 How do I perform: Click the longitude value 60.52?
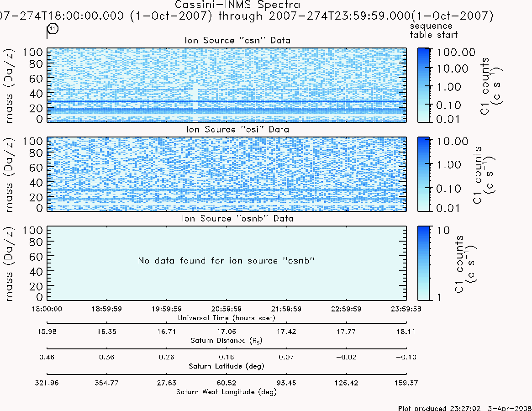coord(226,383)
